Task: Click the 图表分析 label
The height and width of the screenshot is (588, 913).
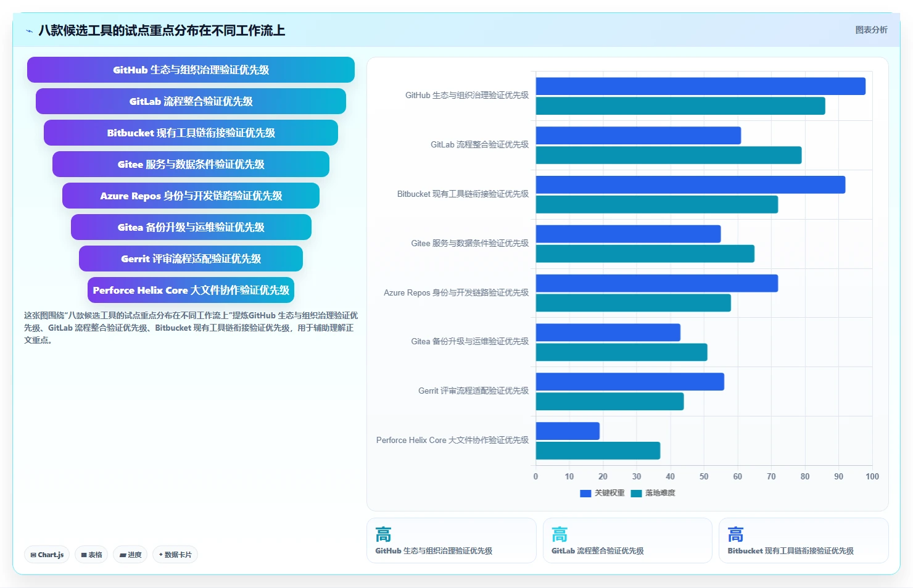Action: pyautogui.click(x=871, y=30)
